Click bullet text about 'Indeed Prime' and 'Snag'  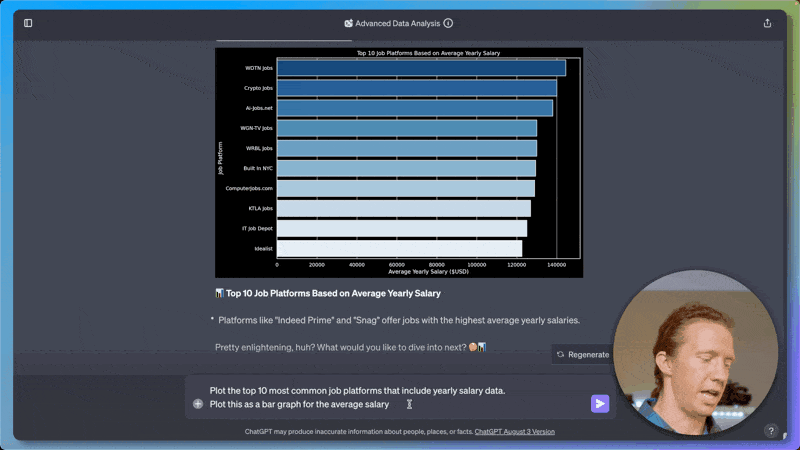[399, 320]
